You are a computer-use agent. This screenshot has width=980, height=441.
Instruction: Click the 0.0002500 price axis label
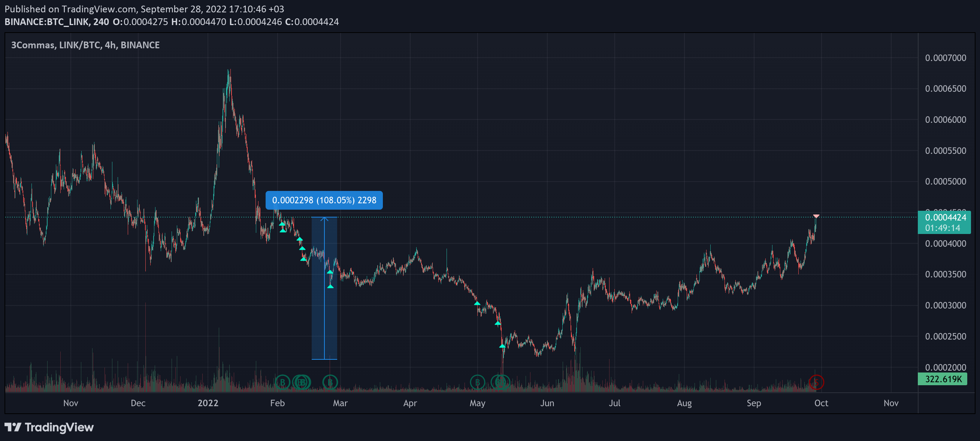coord(946,337)
